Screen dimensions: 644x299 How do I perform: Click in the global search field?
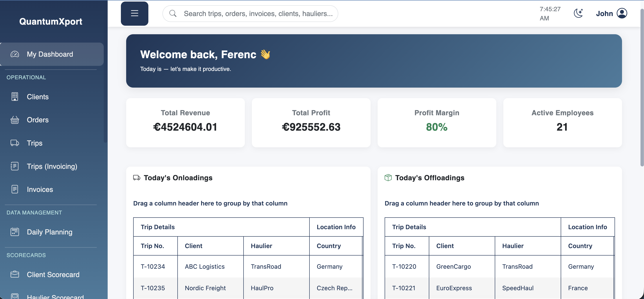tap(258, 13)
